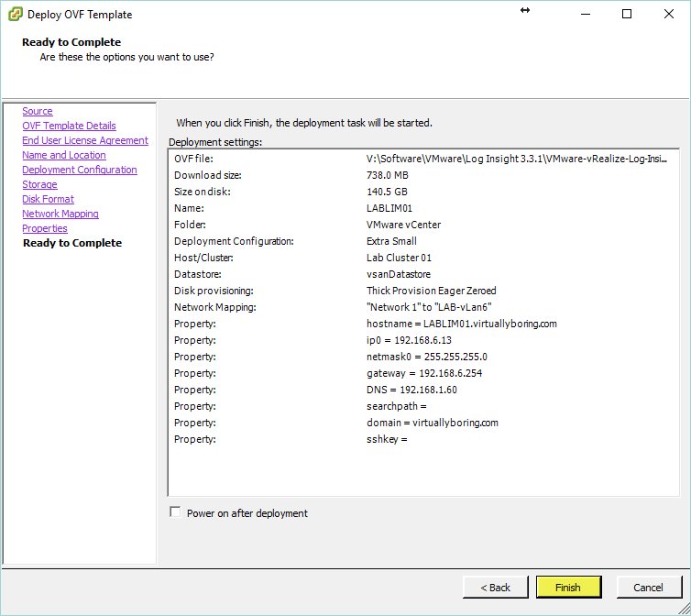Click the Deployment settings label
Image resolution: width=691 pixels, height=616 pixels.
point(215,142)
